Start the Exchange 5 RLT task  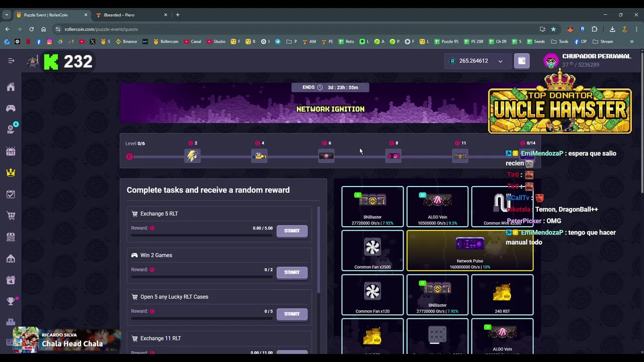click(292, 231)
